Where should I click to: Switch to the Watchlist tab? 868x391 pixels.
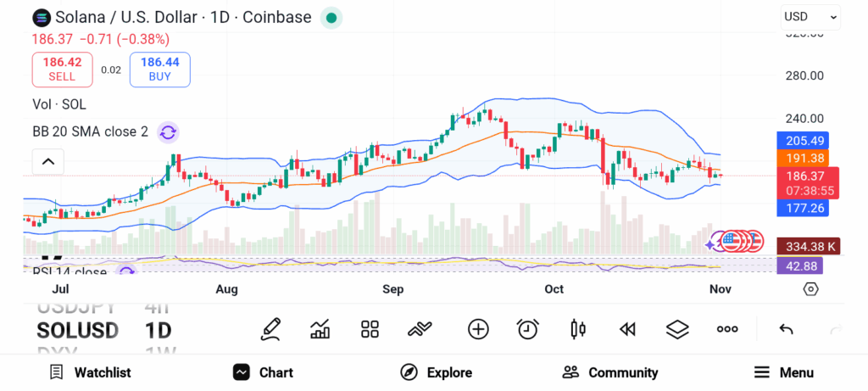(90, 372)
